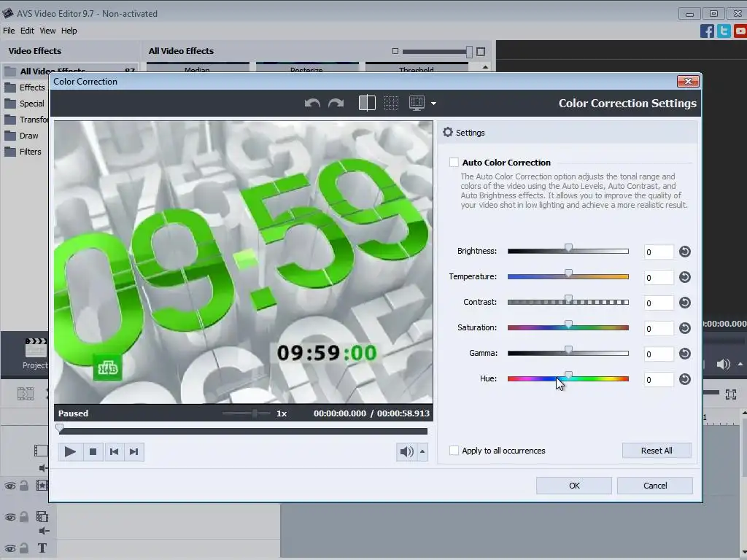Click the effects thumbnail size slider
The height and width of the screenshot is (560, 747).
[x=436, y=52]
